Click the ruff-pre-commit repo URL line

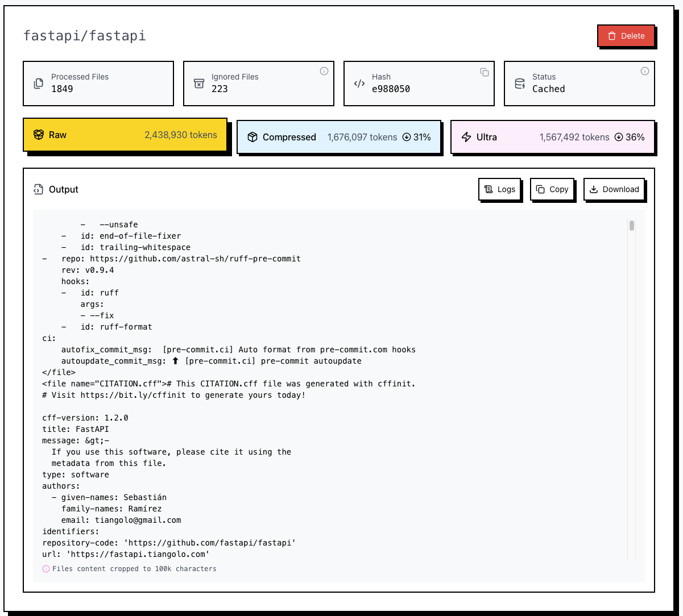(172, 259)
